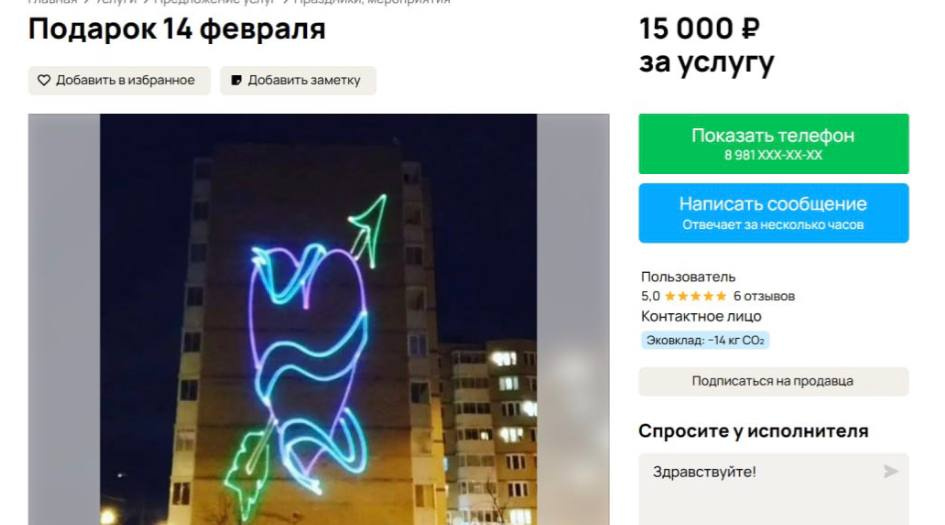Viewport: 945px width, 525px height.
Task: Click the send arrow in message box
Action: tap(890, 471)
